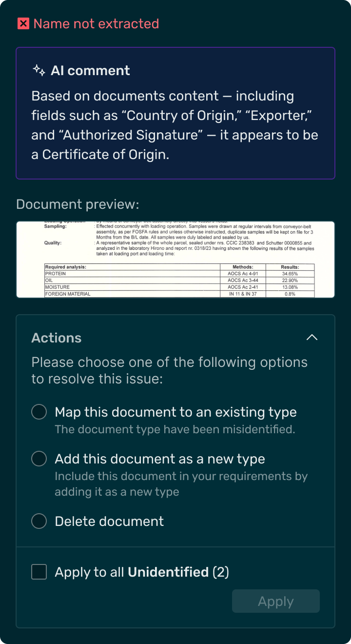Collapse the Actions section chevron
The height and width of the screenshot is (644, 351).
312,338
